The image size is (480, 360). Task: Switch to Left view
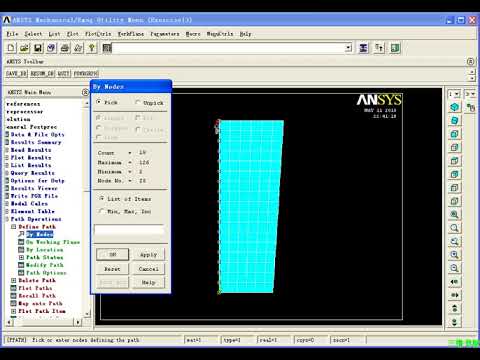[x=454, y=188]
